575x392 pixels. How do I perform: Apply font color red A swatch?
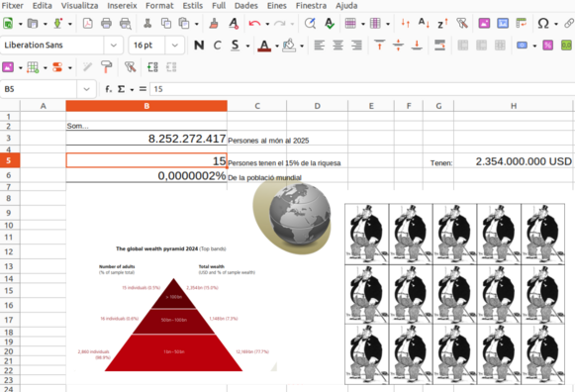click(x=264, y=46)
